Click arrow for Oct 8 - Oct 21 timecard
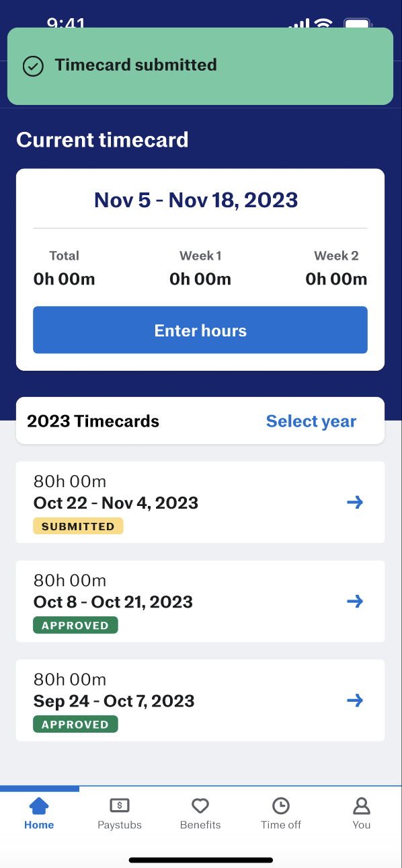Image resolution: width=402 pixels, height=868 pixels. pos(355,601)
